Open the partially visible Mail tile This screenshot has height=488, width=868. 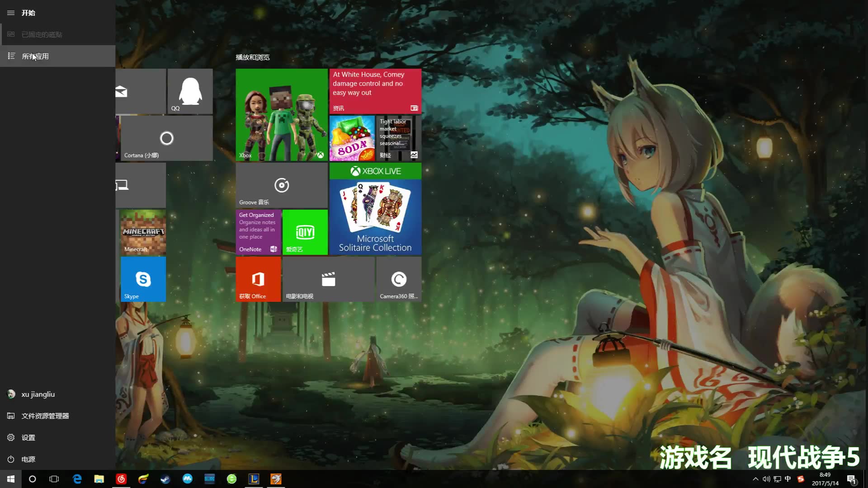pos(141,91)
